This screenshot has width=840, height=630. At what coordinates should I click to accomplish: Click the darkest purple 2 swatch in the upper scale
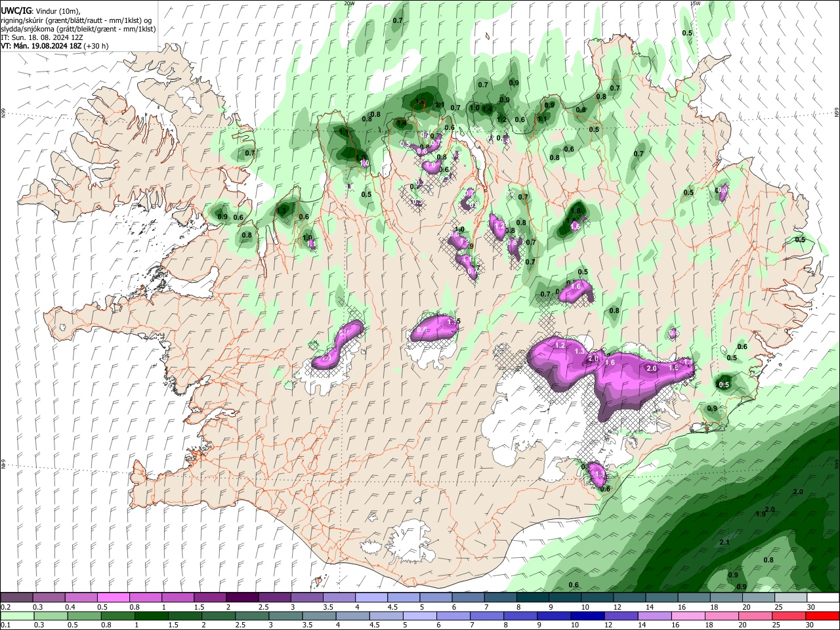click(x=242, y=597)
